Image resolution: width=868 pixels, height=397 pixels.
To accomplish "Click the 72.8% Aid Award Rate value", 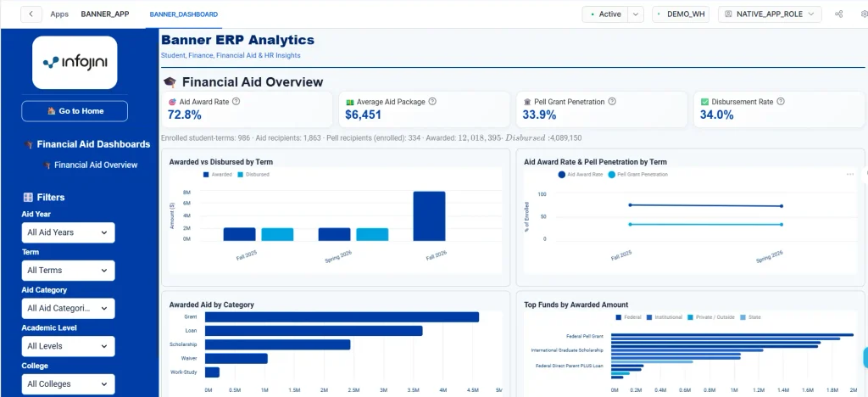I will click(x=184, y=115).
